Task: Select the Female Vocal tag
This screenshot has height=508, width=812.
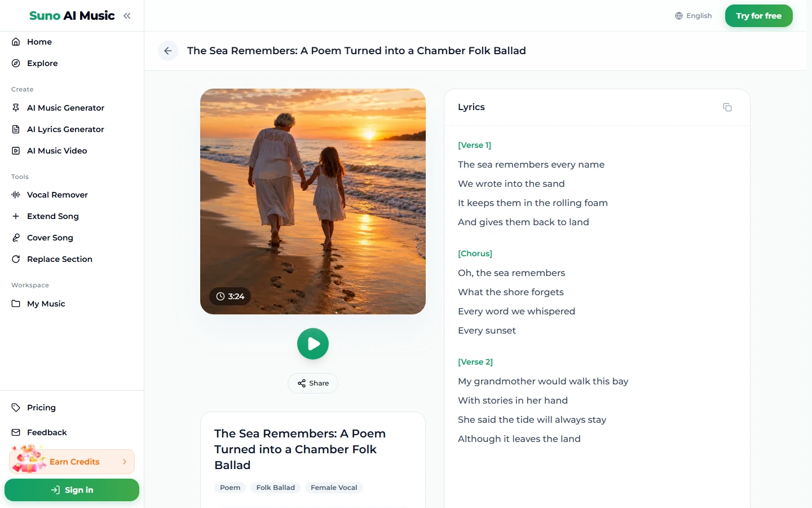Action: pos(334,488)
